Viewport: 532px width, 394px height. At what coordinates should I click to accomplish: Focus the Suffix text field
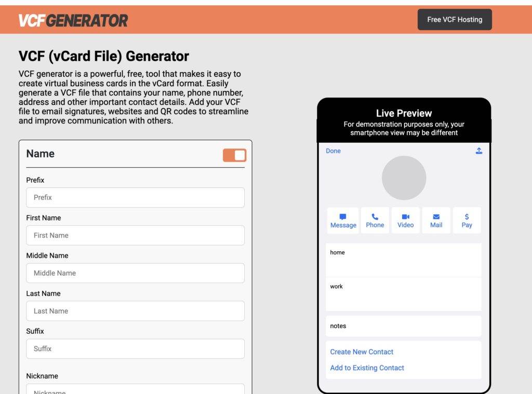click(x=135, y=349)
